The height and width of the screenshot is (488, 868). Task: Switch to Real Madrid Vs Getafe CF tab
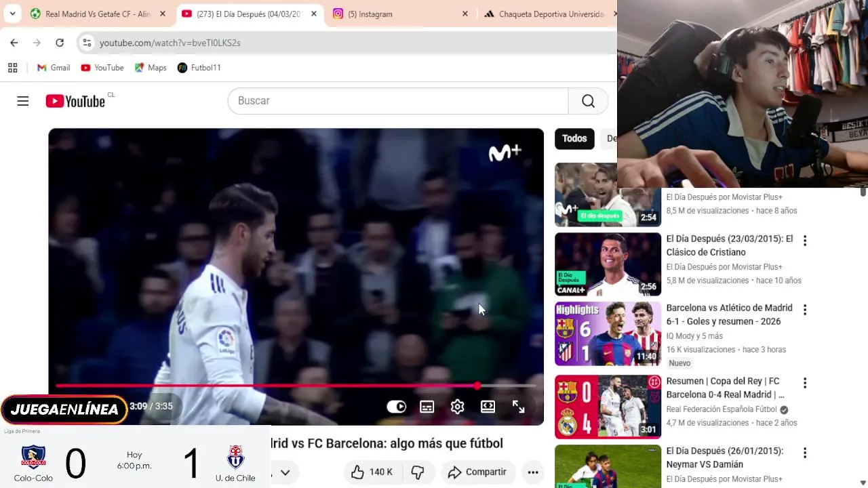91,14
